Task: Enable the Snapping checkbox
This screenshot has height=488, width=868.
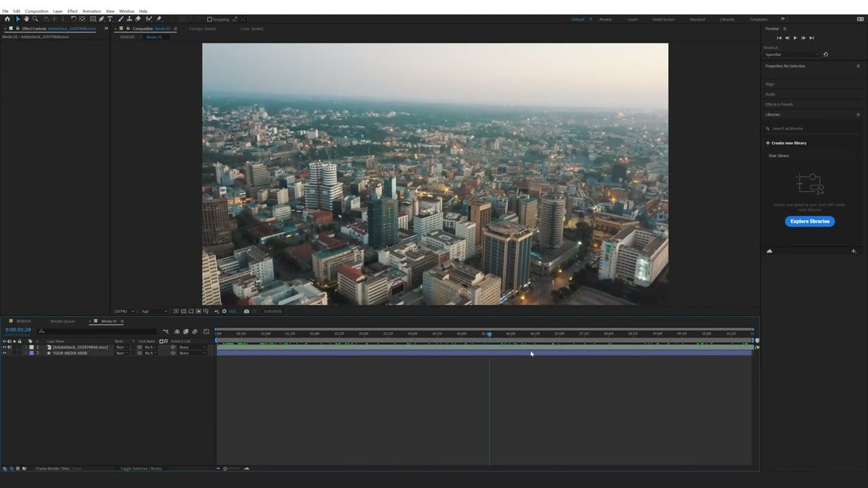Action: point(210,19)
